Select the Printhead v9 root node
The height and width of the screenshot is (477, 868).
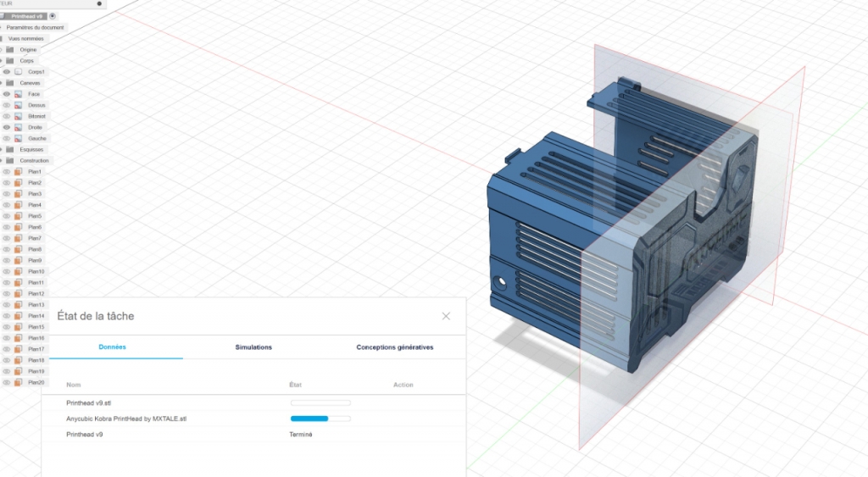(x=26, y=16)
